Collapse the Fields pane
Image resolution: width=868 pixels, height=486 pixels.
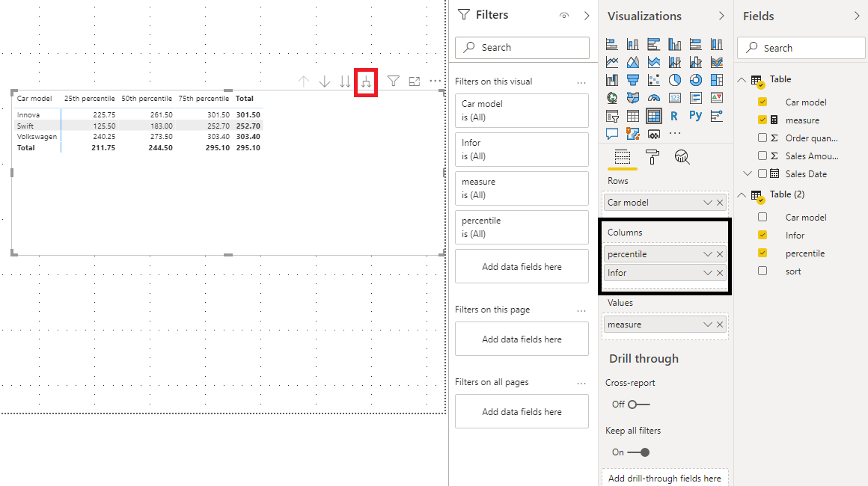tap(857, 16)
